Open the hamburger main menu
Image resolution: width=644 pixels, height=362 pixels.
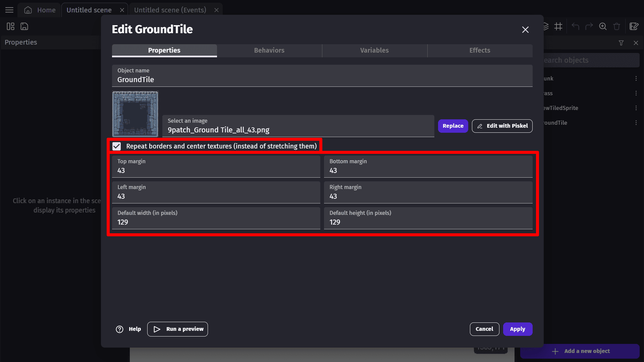(9, 10)
